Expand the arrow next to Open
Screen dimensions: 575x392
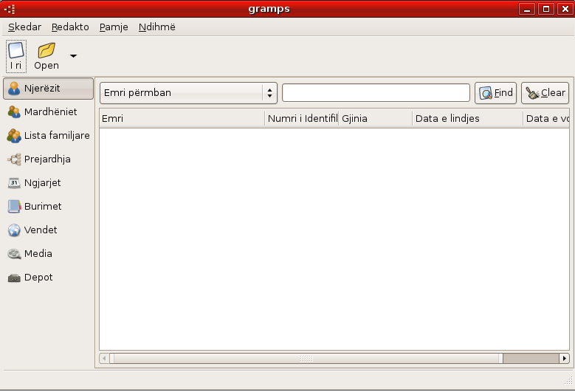point(73,56)
